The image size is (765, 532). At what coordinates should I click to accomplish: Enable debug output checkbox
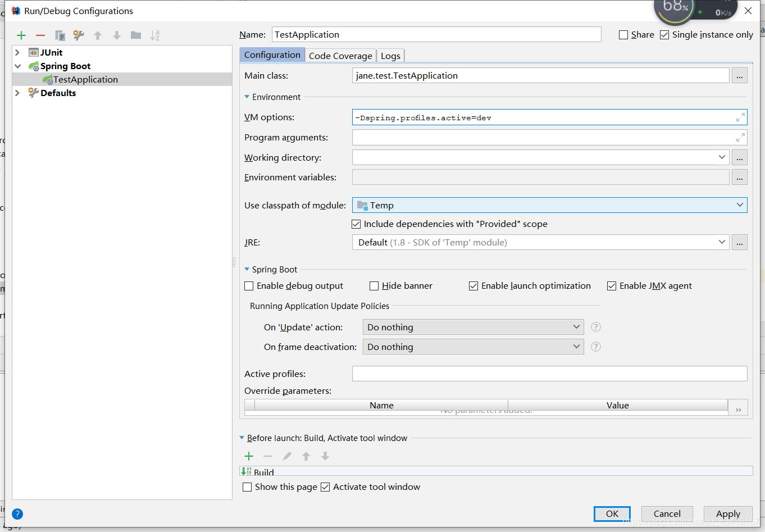point(249,286)
